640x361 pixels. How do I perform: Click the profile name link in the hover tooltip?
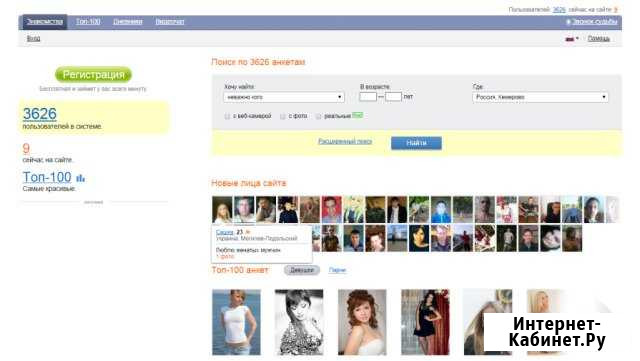224,232
